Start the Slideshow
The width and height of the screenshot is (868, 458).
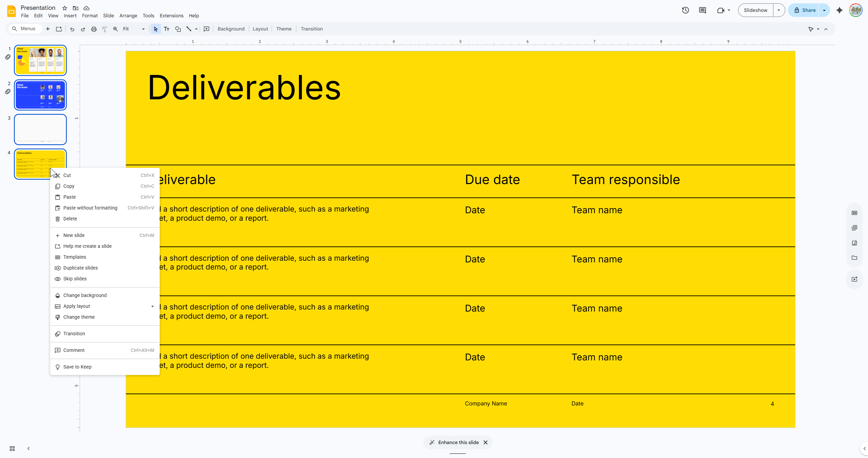pos(756,10)
